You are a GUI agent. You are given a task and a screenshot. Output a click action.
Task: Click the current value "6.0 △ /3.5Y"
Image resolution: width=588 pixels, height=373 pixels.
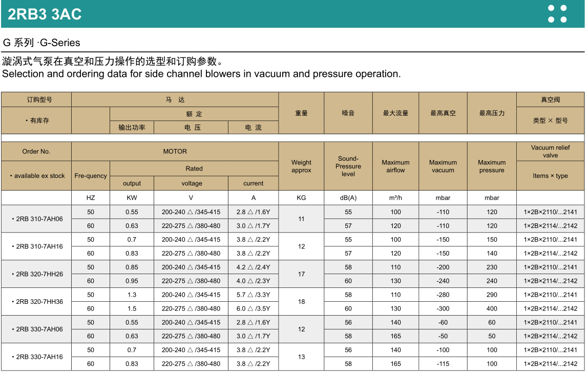point(254,308)
